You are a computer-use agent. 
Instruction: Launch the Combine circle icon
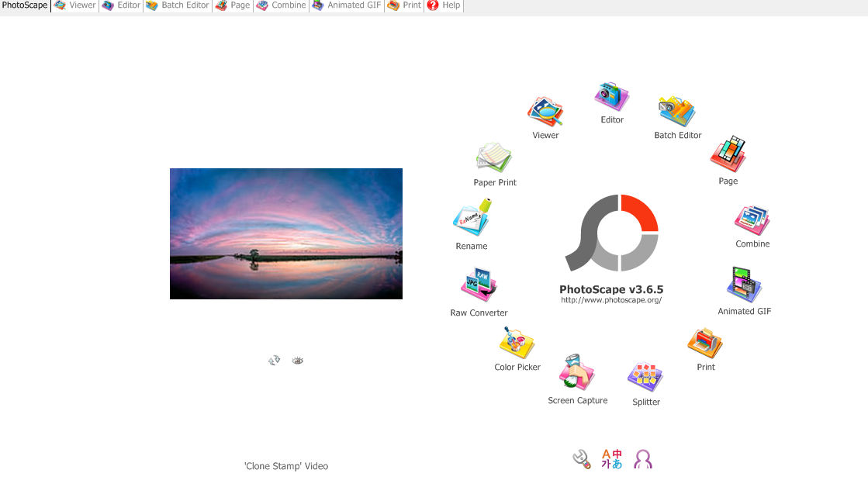[752, 220]
